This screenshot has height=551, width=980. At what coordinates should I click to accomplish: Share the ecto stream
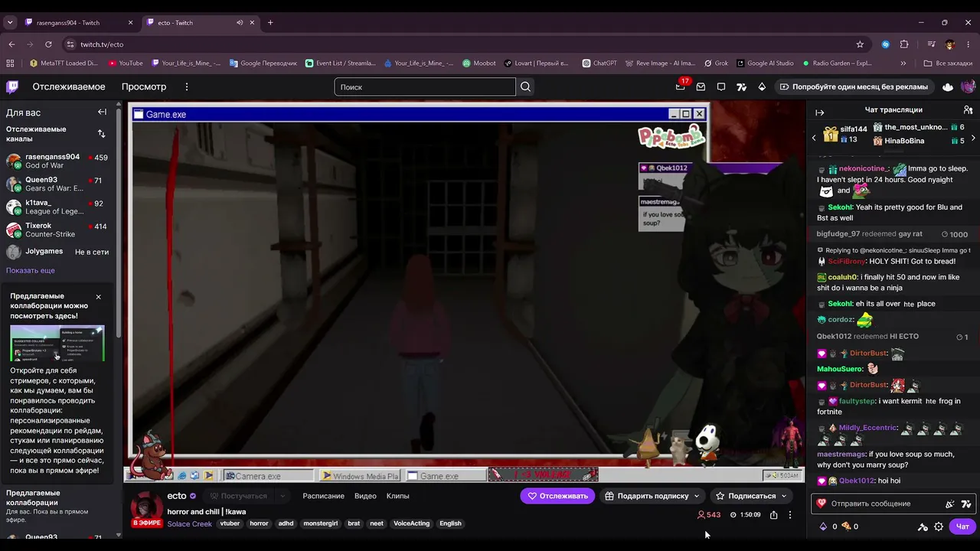(x=773, y=515)
